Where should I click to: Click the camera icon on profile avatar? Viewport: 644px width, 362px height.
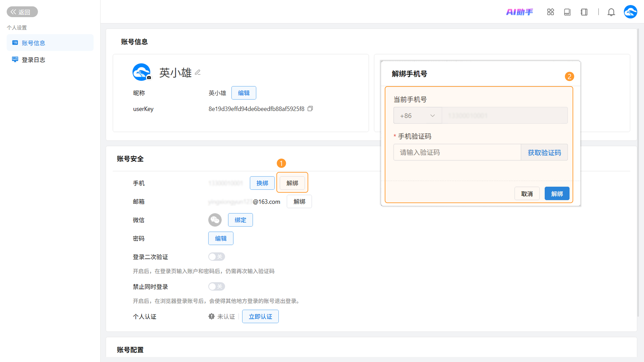coord(149,77)
